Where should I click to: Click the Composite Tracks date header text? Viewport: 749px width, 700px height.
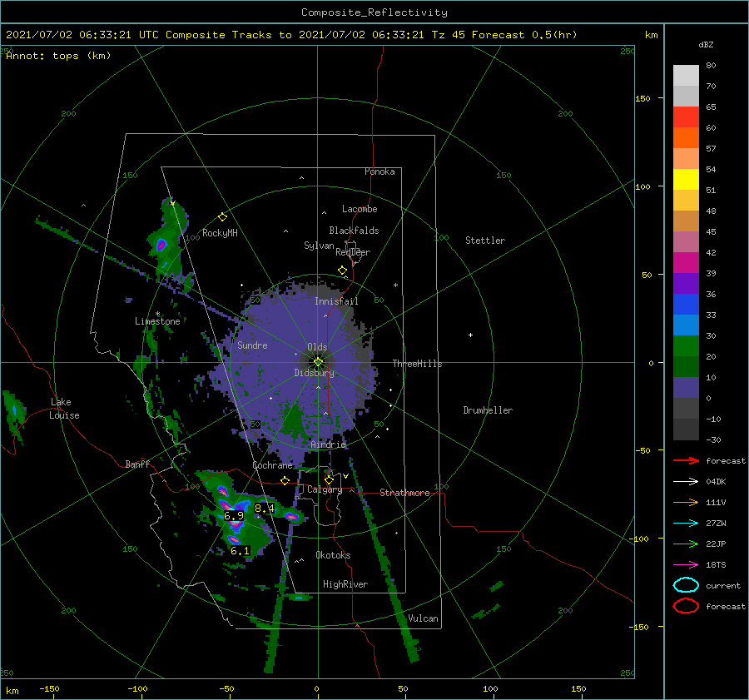[x=291, y=35]
